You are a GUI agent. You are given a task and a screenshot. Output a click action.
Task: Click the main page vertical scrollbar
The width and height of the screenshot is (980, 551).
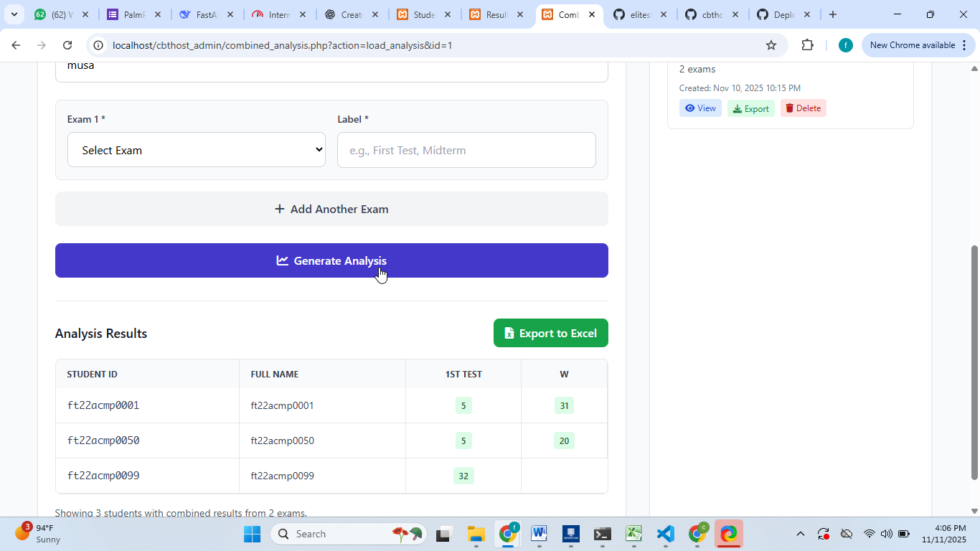(974, 362)
